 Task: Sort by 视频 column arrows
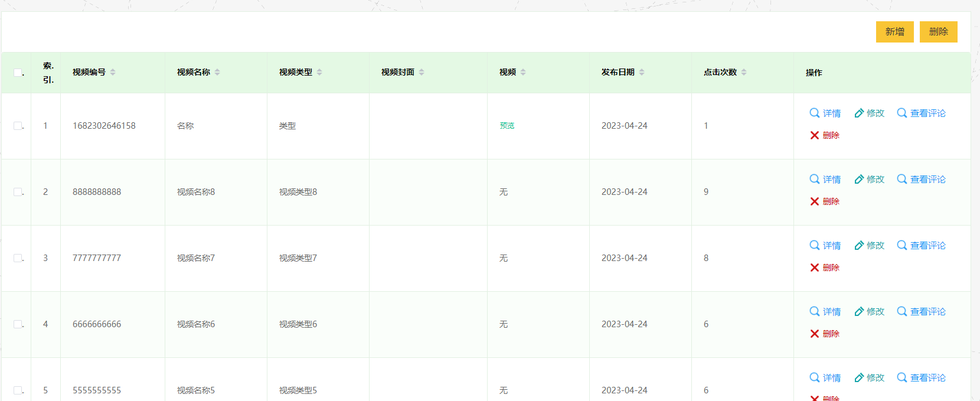click(523, 72)
